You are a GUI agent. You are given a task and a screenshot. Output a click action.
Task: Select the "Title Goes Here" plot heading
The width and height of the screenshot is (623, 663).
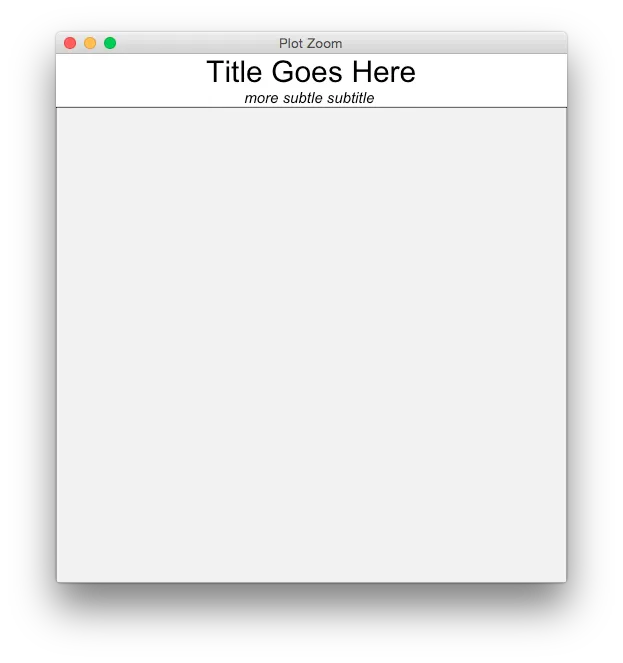point(311,71)
